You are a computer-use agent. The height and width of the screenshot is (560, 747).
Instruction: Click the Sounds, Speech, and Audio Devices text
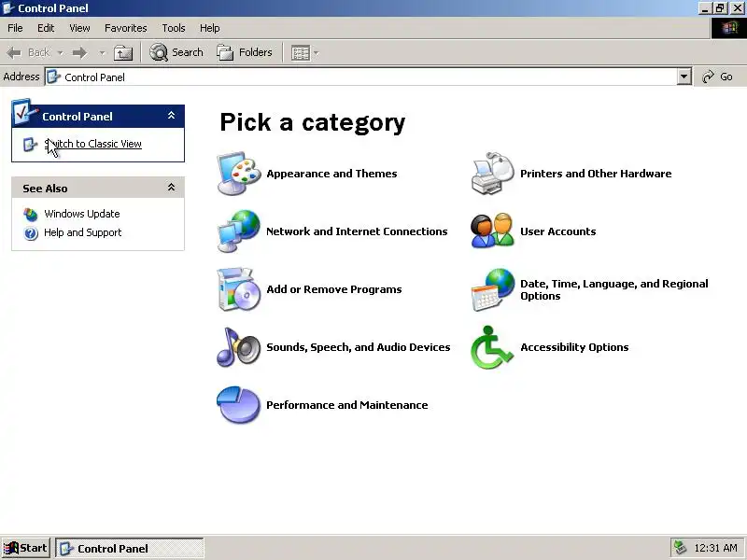pyautogui.click(x=359, y=347)
